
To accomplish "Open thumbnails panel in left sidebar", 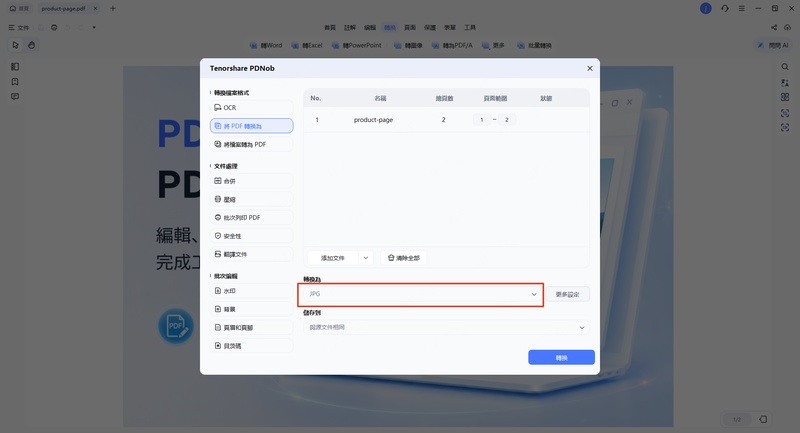I will [15, 66].
